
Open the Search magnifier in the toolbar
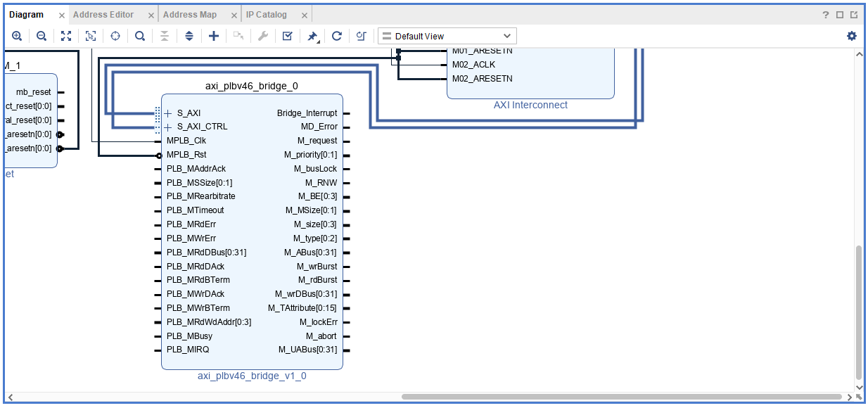click(x=140, y=36)
